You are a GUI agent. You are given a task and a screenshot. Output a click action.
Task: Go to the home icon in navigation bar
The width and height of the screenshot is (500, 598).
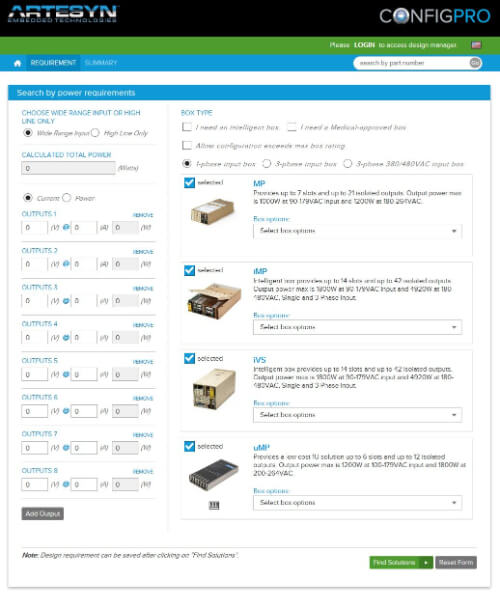coord(18,63)
